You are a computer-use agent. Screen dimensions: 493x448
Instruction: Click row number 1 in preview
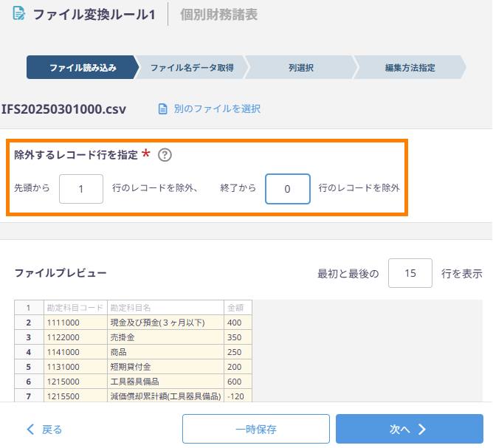pyautogui.click(x=29, y=308)
